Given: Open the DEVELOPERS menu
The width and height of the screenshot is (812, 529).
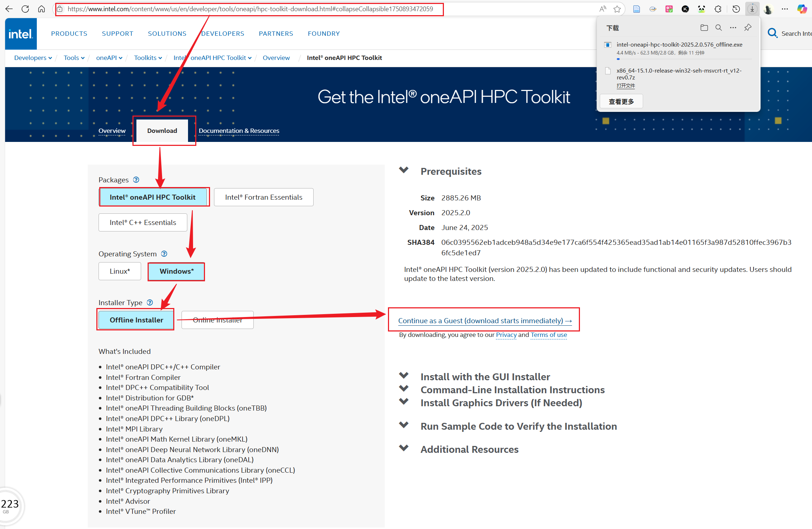Looking at the screenshot, I should pyautogui.click(x=223, y=33).
